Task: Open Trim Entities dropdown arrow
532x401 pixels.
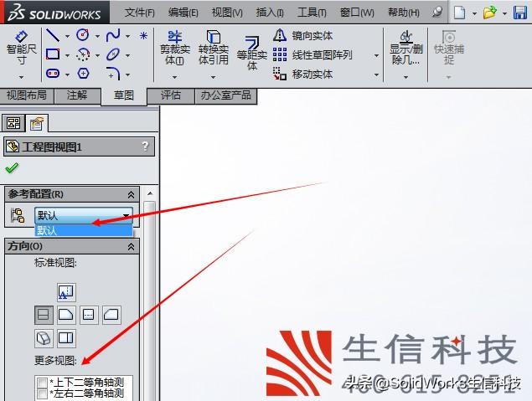Action: [x=175, y=77]
